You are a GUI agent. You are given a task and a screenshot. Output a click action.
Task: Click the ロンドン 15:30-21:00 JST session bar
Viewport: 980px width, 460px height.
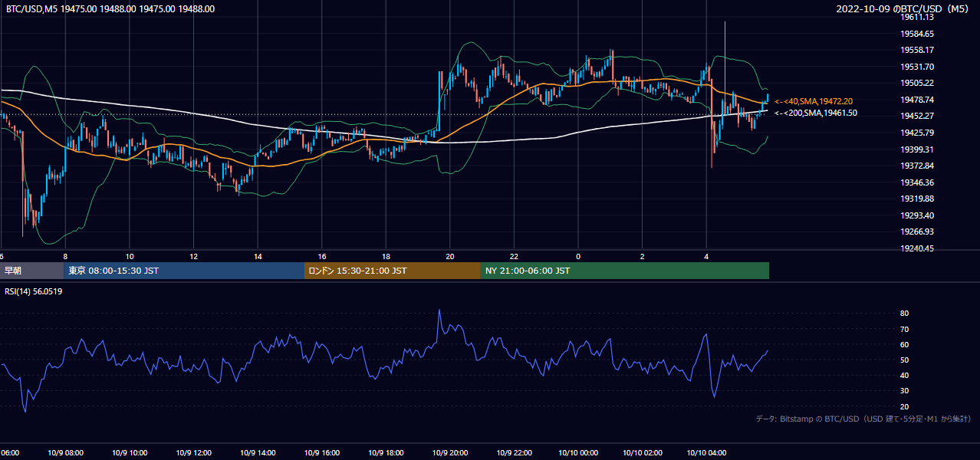(x=393, y=271)
